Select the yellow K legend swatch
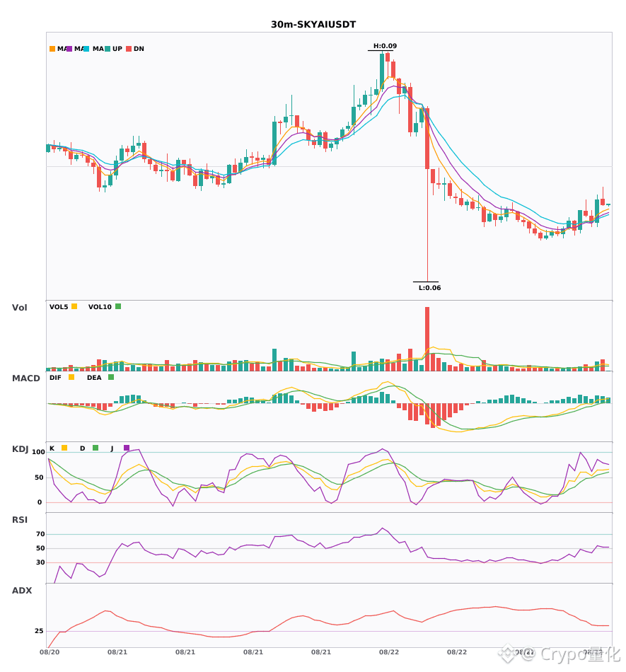The image size is (626, 672). coord(64,448)
